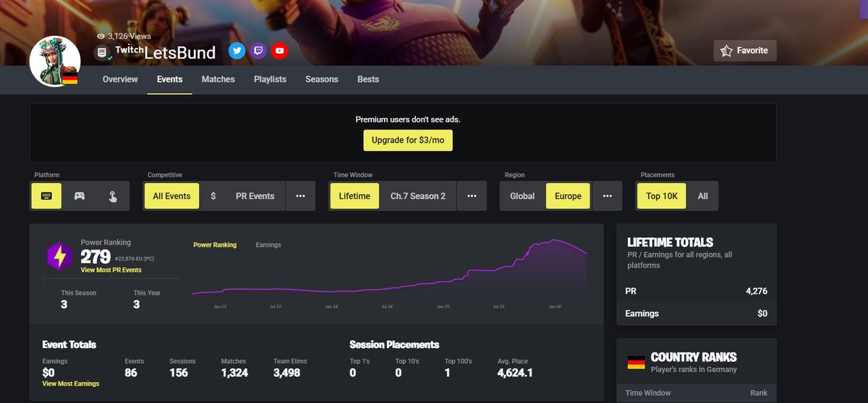View the Bests tab

[368, 79]
